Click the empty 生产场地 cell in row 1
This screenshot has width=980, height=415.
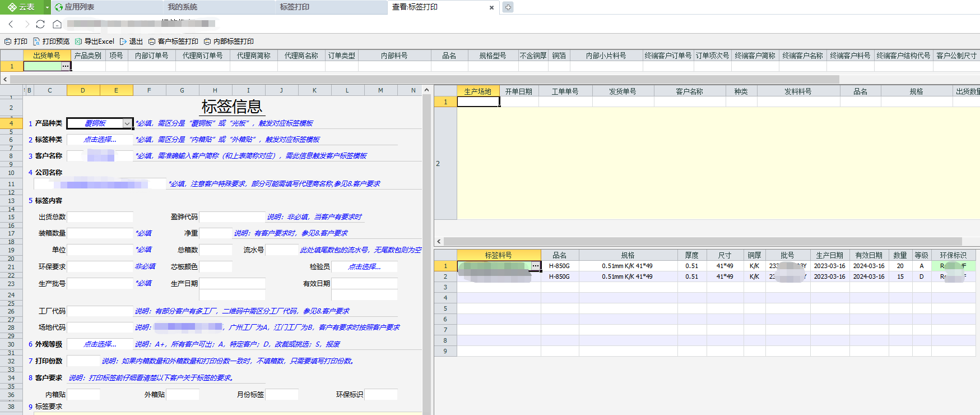pyautogui.click(x=478, y=102)
